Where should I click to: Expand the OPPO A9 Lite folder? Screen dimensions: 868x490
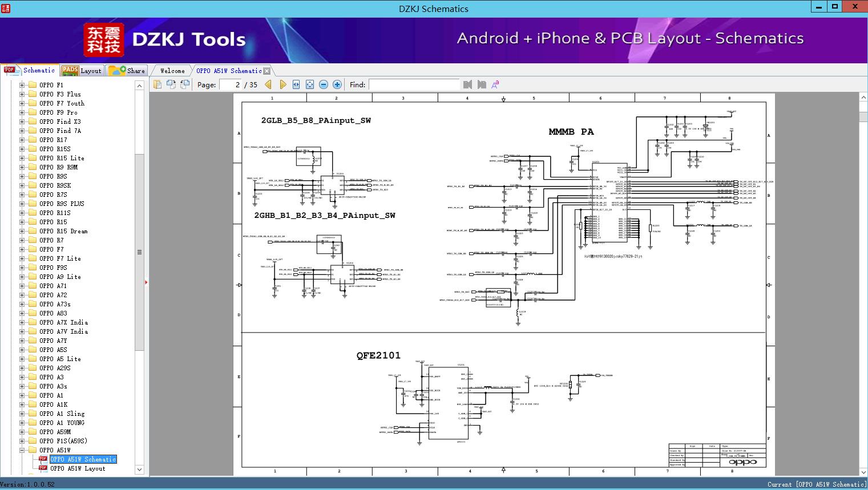22,277
